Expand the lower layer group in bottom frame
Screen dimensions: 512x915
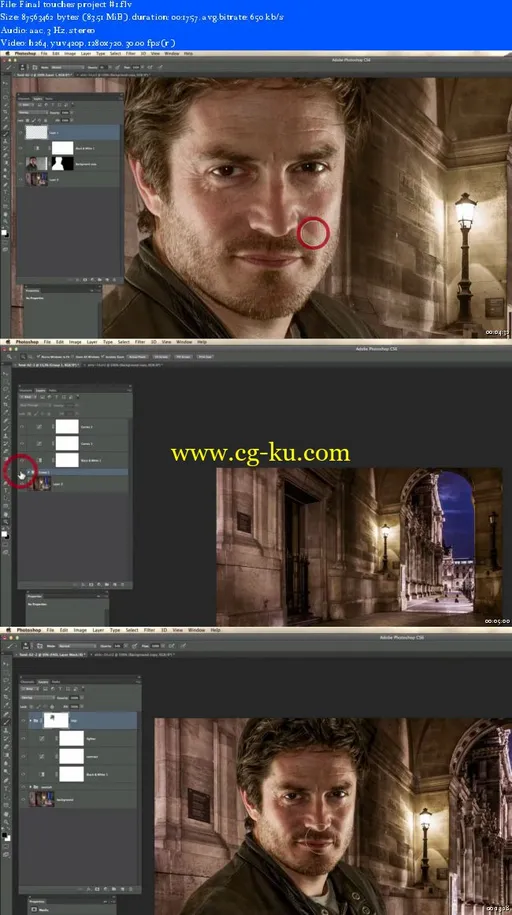(30, 787)
